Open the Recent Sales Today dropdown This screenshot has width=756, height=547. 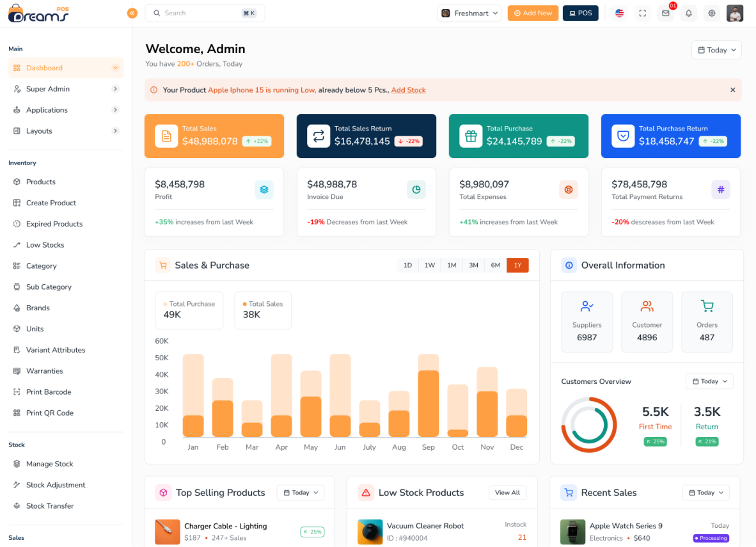pyautogui.click(x=706, y=493)
